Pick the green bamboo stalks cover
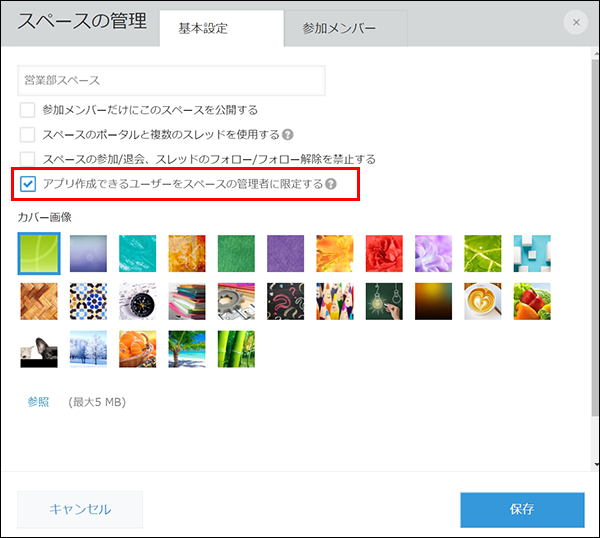Viewport: 600px width, 538px height. pyautogui.click(x=236, y=349)
